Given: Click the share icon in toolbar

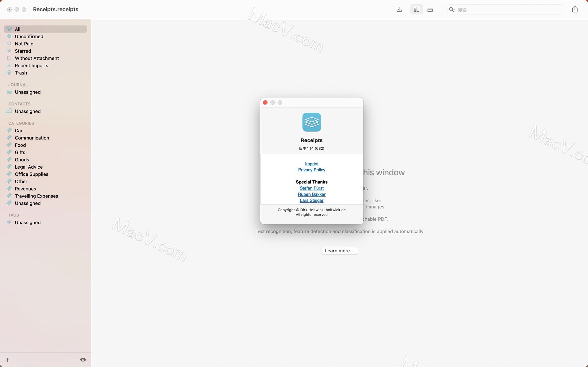Looking at the screenshot, I should tap(575, 9).
